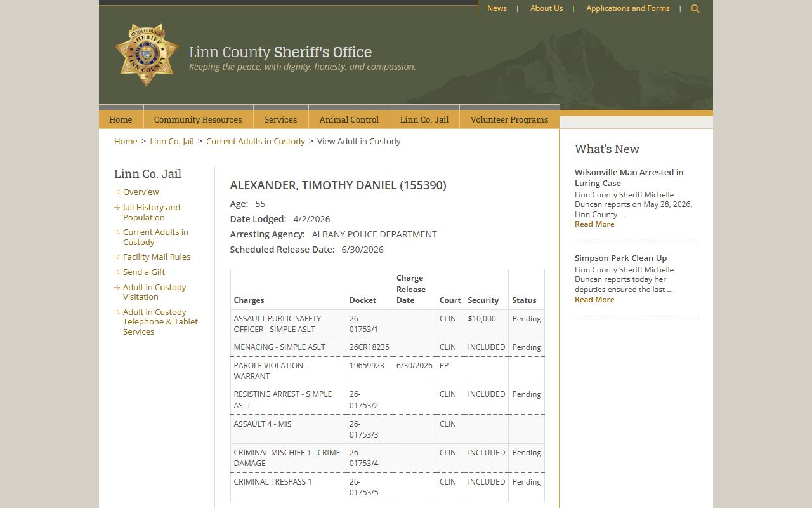The width and height of the screenshot is (812, 508).
Task: Open Adult in Custody Visitation link
Action: click(154, 291)
